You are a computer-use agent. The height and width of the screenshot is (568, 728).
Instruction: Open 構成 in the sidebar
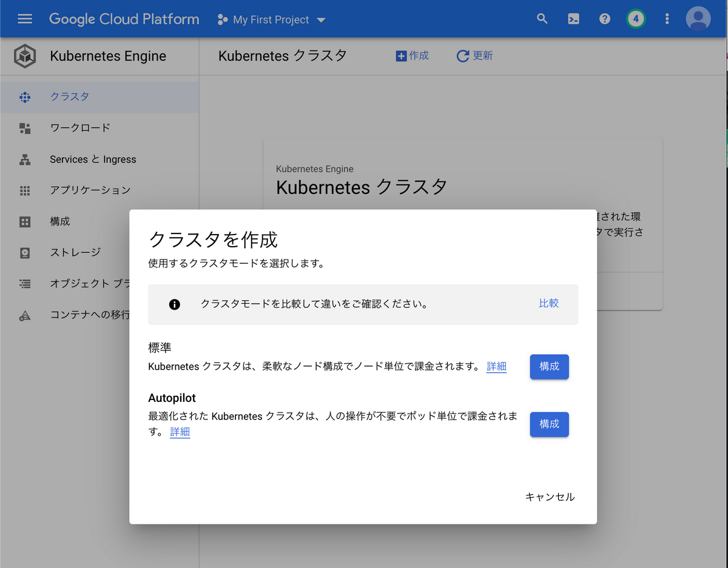(99, 221)
